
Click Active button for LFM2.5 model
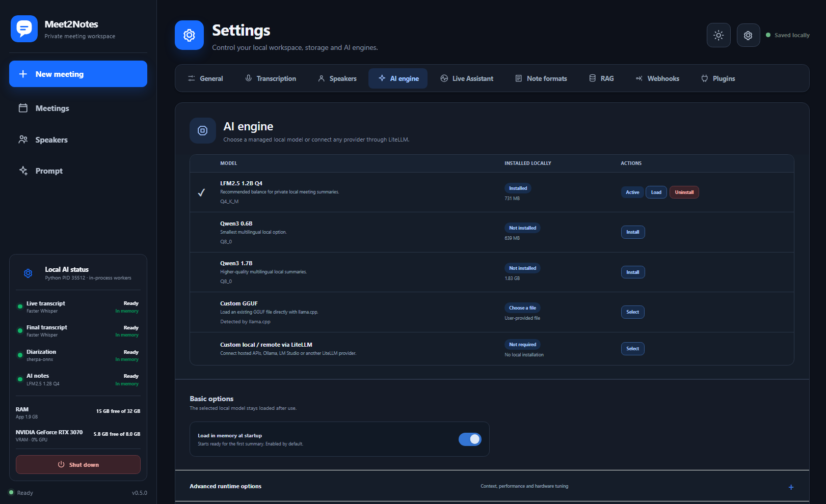pos(632,192)
